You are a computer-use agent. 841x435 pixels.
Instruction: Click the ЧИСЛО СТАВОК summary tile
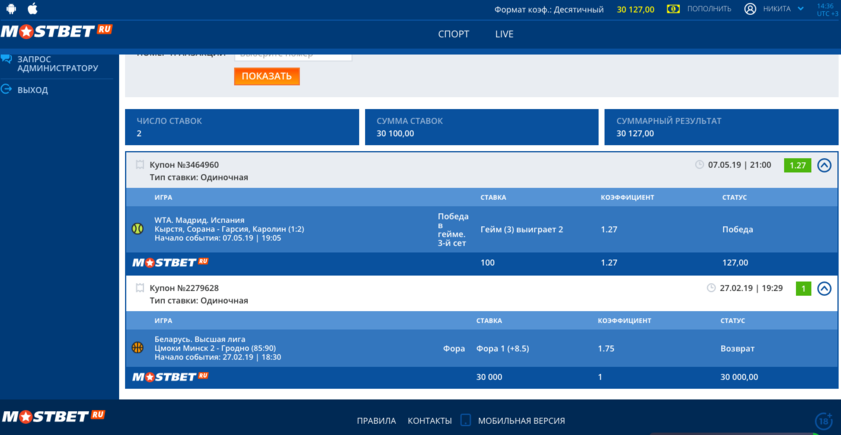pos(242,127)
